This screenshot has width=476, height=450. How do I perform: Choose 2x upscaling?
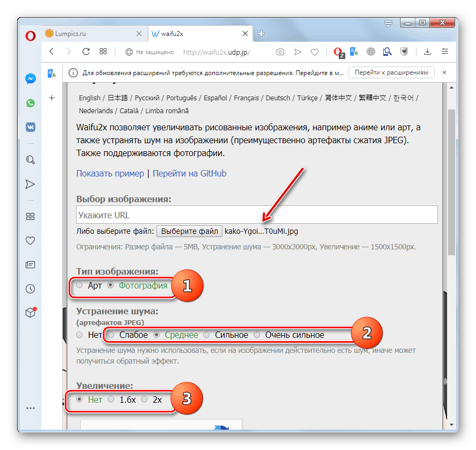click(144, 399)
